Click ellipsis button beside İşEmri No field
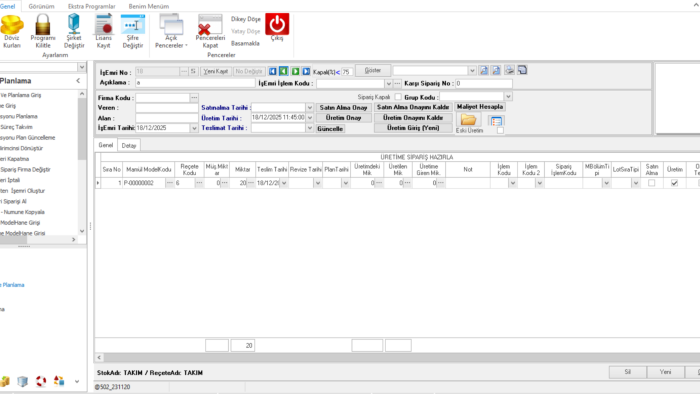 tap(184, 71)
